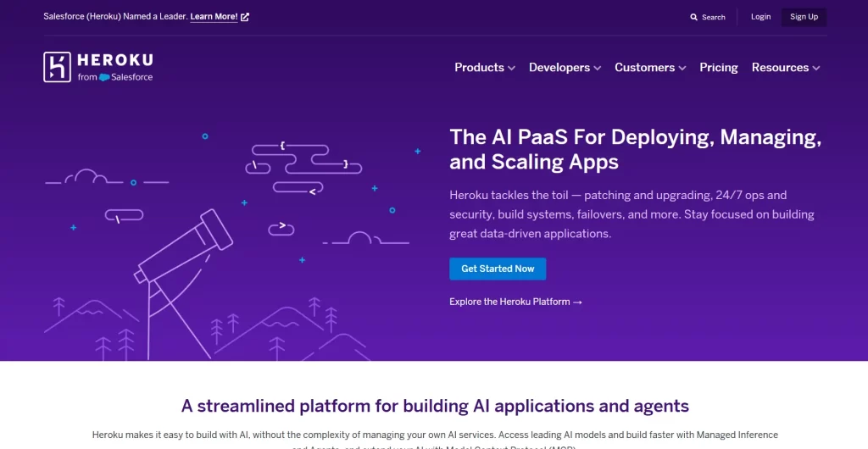Click the streamlined platform section heading
This screenshot has width=868, height=449.
pos(435,406)
